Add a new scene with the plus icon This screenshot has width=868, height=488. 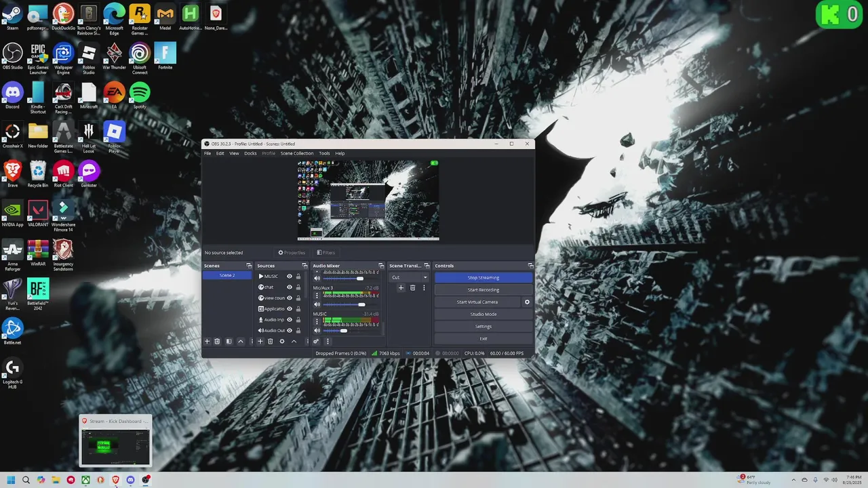(x=208, y=342)
